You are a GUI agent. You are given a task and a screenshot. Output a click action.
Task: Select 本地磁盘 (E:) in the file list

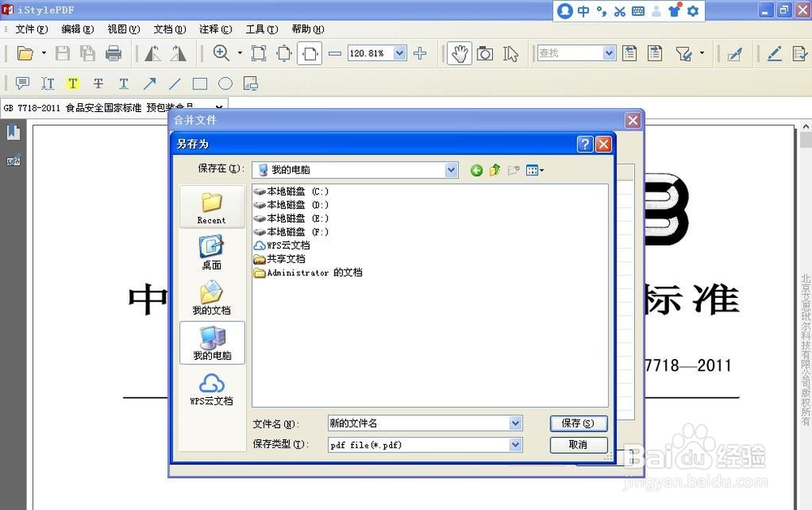coord(291,218)
